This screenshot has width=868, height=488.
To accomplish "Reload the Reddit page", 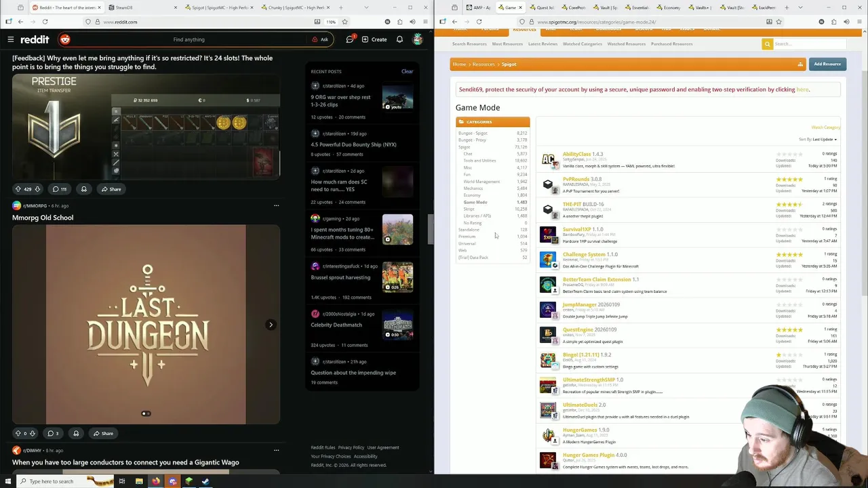I will [x=45, y=22].
